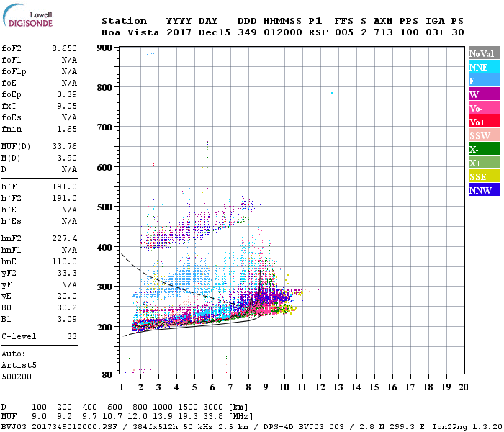This screenshot has height=432, width=504.
Task: Choose the SSW legend swatch
Action: pos(482,135)
